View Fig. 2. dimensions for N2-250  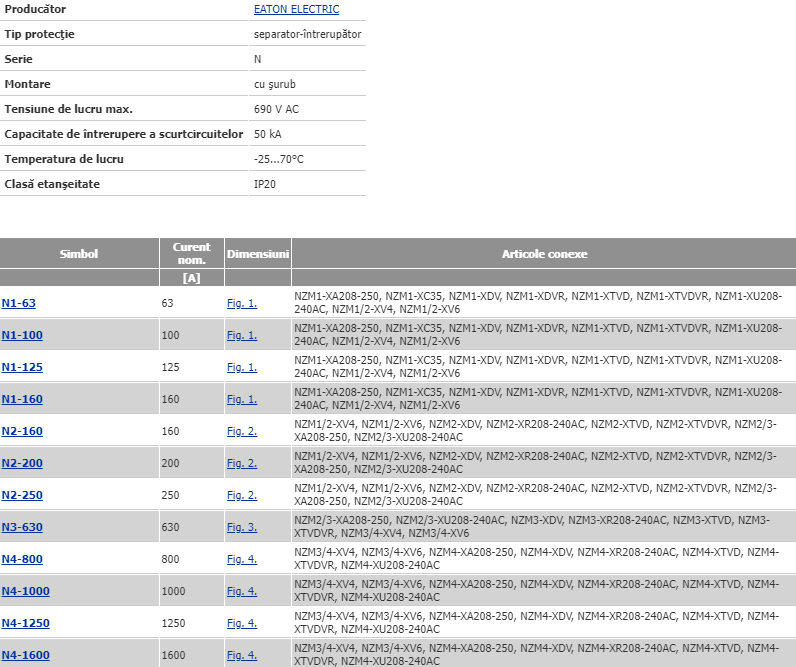pos(242,495)
